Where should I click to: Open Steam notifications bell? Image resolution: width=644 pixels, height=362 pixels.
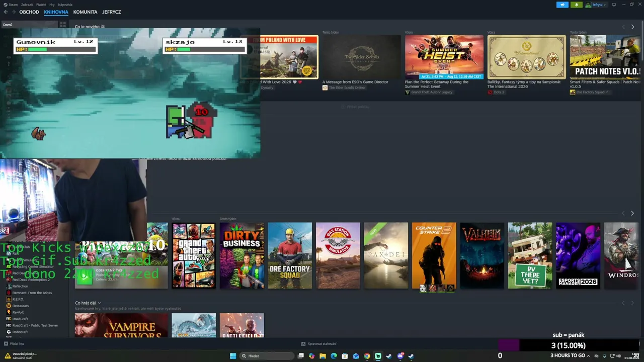click(577, 5)
